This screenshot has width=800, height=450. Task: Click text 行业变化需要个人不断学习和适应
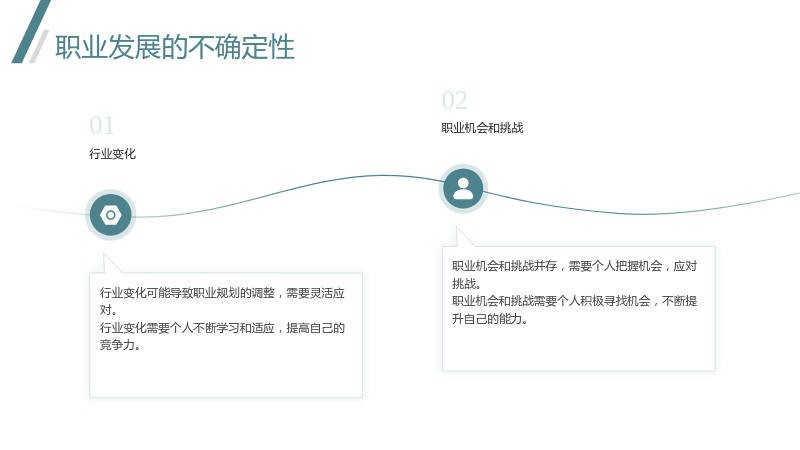(187, 328)
